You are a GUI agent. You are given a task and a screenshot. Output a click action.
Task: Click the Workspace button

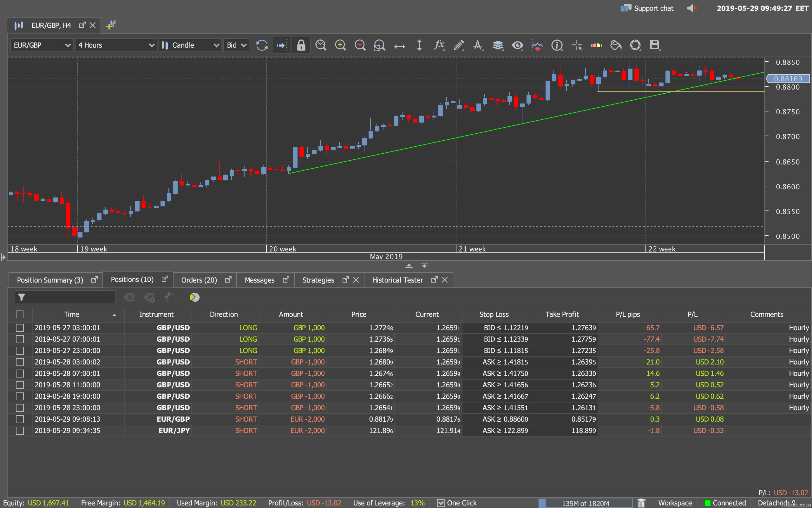click(675, 503)
